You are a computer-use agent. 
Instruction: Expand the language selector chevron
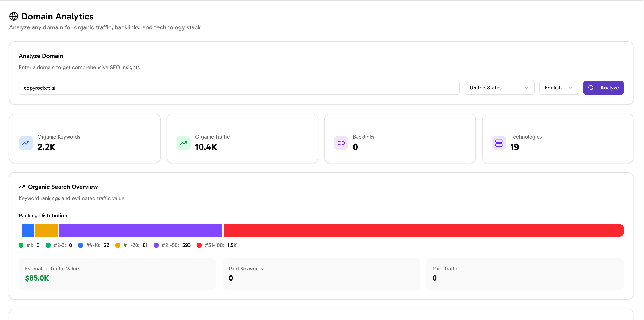[x=570, y=88]
